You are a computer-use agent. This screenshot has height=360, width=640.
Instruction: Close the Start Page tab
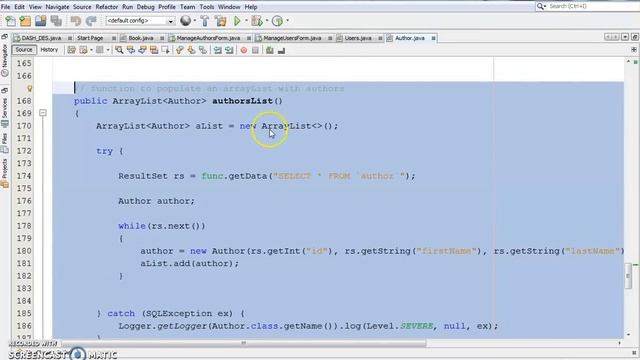pyautogui.click(x=114, y=38)
